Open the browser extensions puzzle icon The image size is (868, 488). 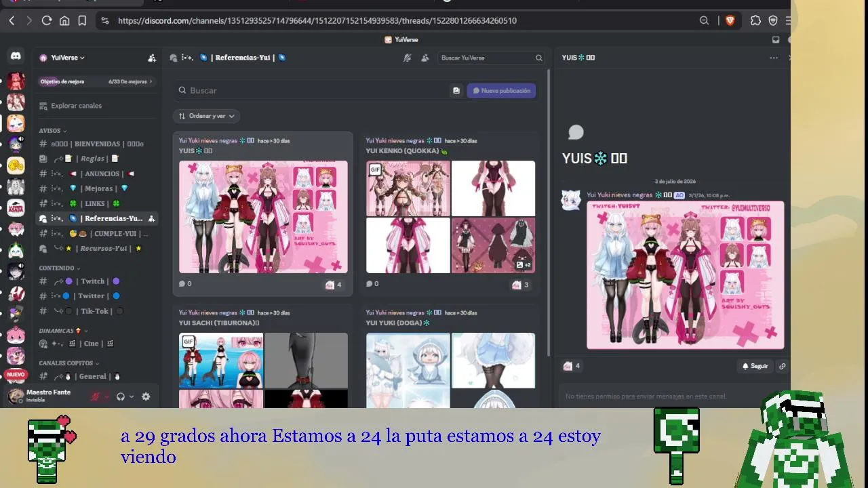pyautogui.click(x=755, y=21)
